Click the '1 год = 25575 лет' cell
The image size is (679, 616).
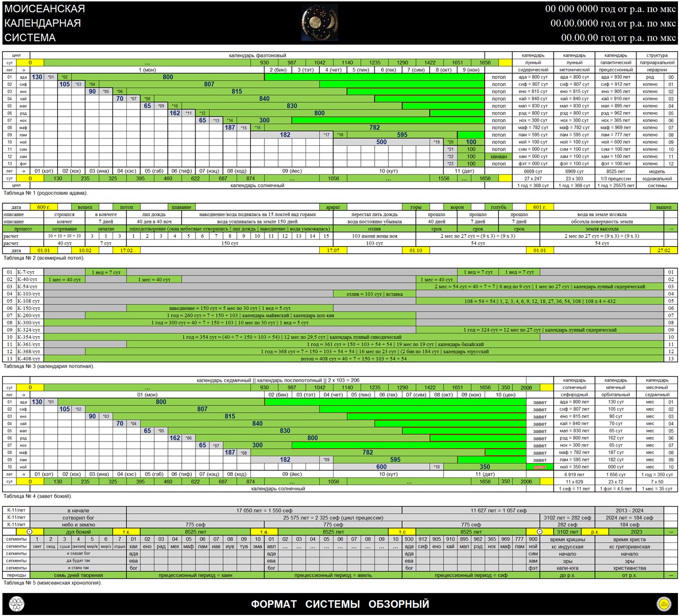coord(616,186)
